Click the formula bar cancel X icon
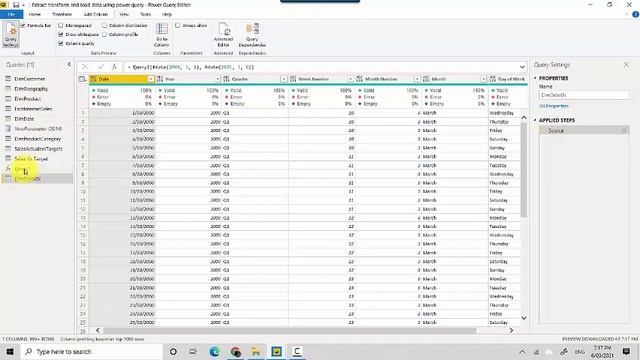The height and width of the screenshot is (360, 640). (84, 67)
